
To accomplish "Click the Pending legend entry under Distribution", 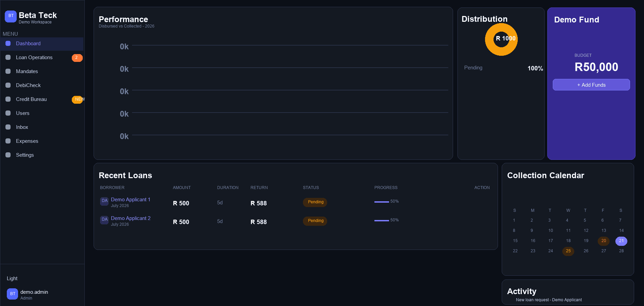I will point(473,68).
